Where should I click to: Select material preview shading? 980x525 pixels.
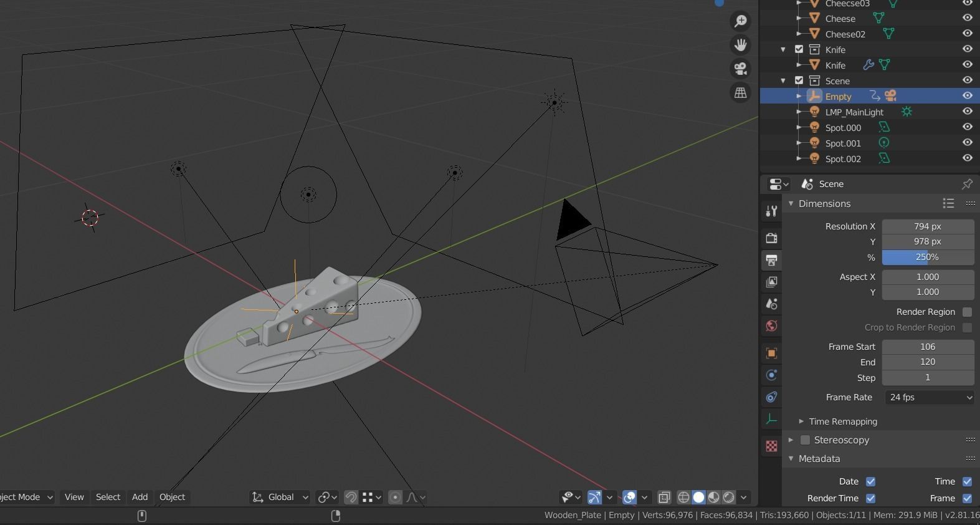[713, 497]
